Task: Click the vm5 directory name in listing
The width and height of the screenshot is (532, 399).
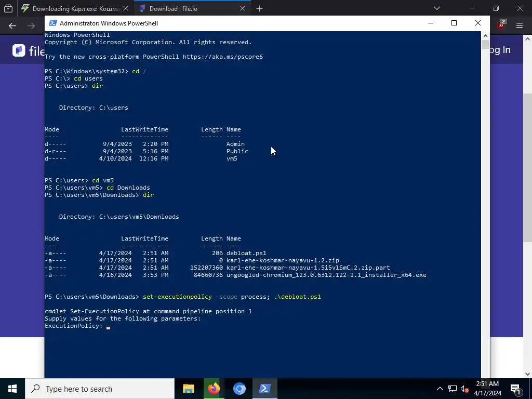Action: click(232, 159)
